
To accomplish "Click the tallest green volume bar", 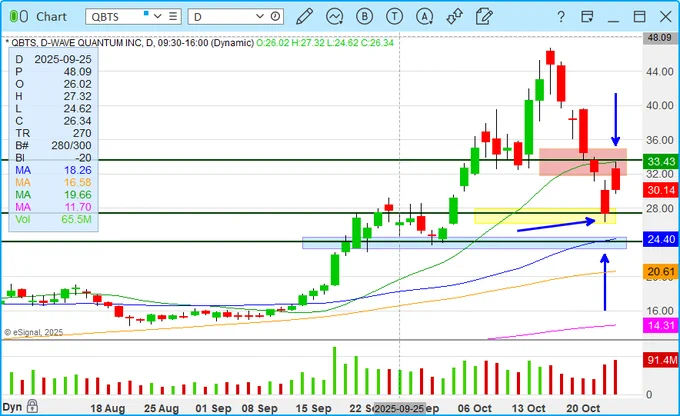I will (x=334, y=370).
